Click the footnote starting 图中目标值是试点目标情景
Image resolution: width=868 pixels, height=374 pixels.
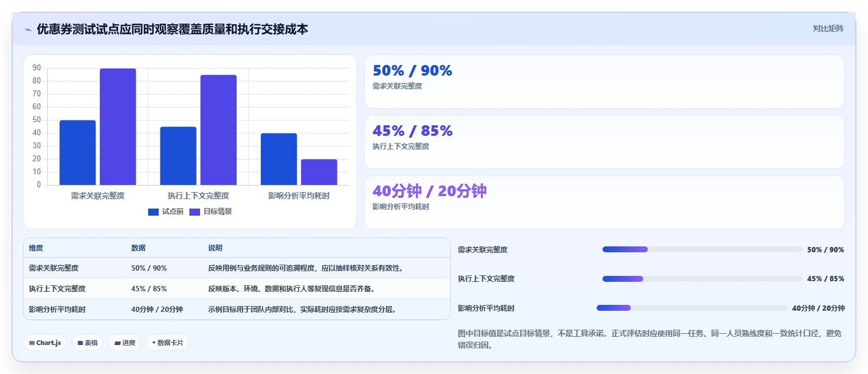click(x=650, y=339)
